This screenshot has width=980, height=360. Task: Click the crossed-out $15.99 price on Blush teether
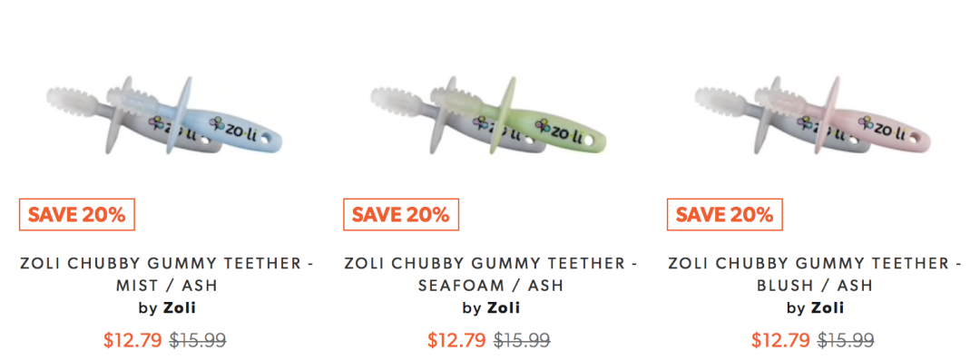846,340
